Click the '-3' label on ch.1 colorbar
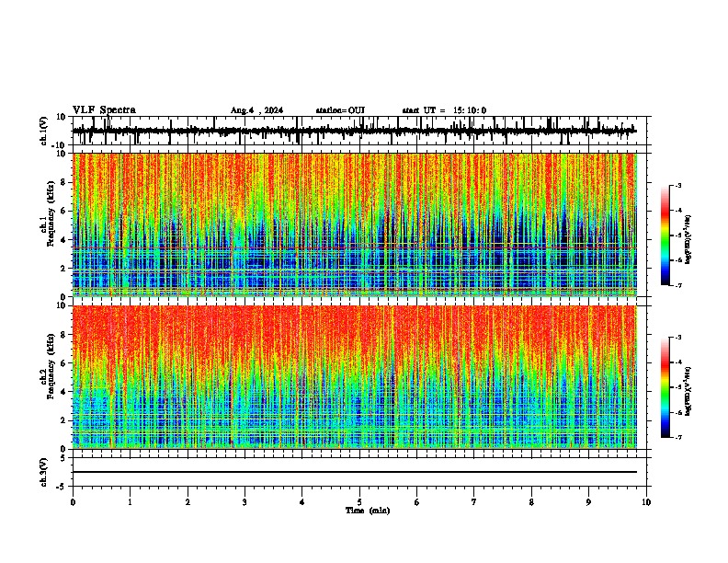The width and height of the screenshot is (728, 563). (x=677, y=185)
